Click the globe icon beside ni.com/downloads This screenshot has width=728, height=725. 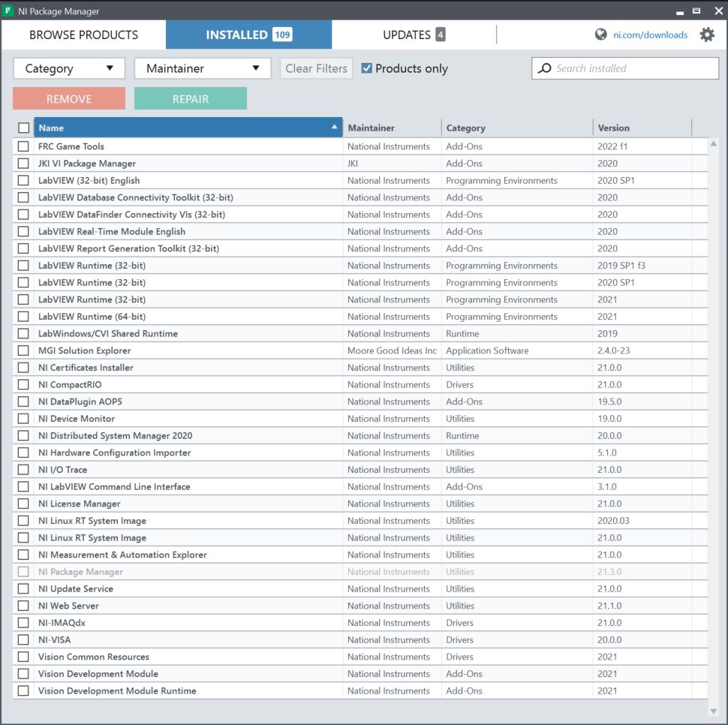[600, 35]
